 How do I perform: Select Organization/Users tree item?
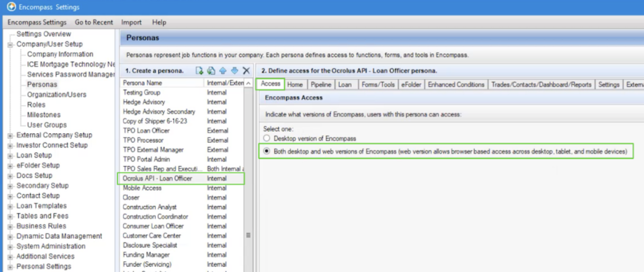tap(57, 94)
